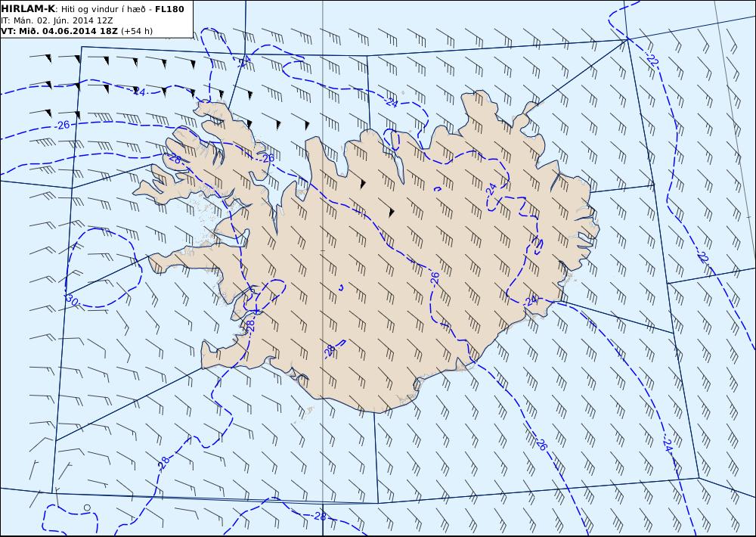
Task: Click the -24 label at Iceland's southeast coast
Action: tap(531, 301)
